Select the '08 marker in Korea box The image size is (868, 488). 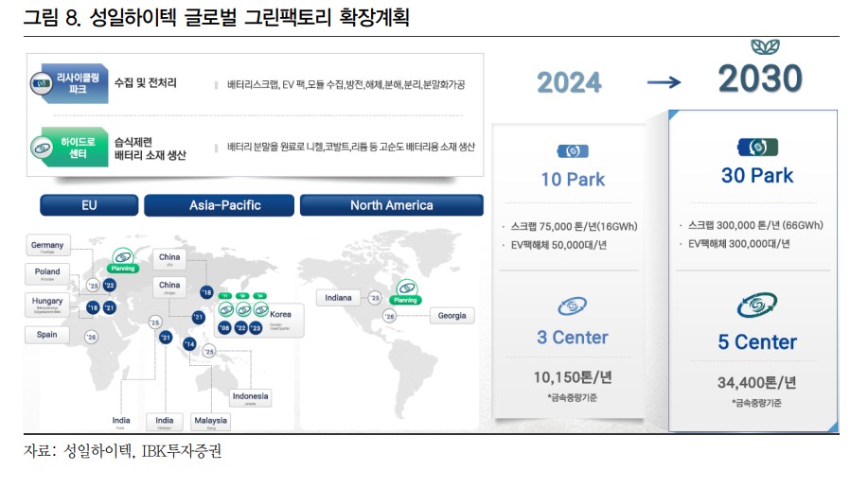click(x=224, y=327)
